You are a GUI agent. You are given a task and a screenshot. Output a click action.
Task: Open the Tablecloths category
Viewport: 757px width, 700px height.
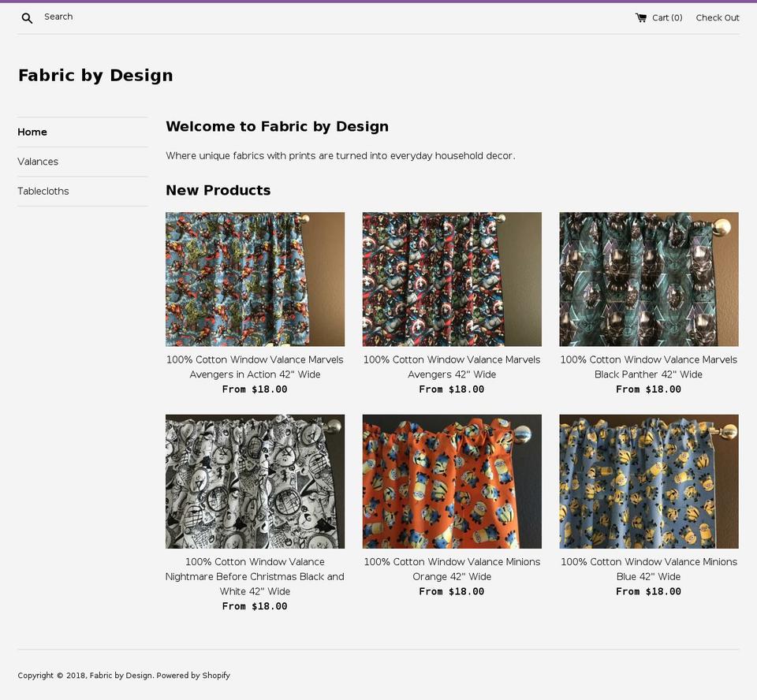pos(43,192)
